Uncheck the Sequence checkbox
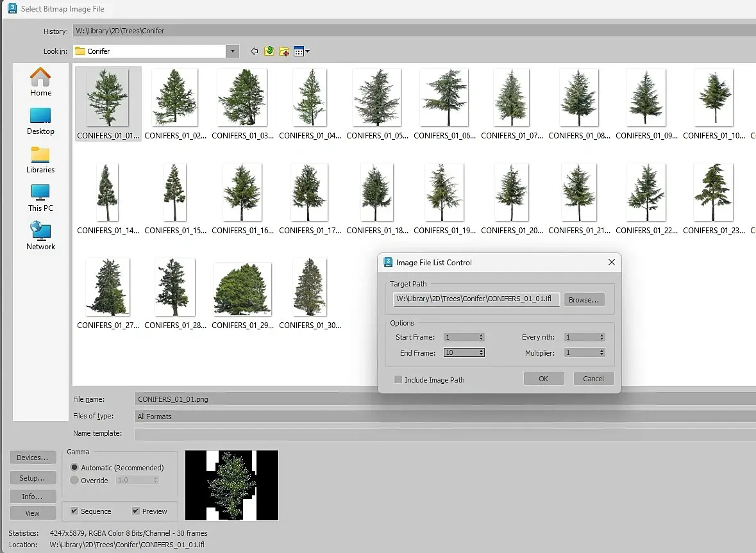Screen dimensions: 756x553 click(x=75, y=511)
